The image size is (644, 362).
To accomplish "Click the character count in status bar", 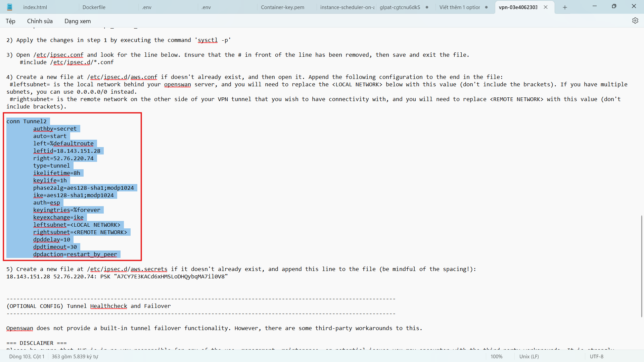I will pos(75,356).
